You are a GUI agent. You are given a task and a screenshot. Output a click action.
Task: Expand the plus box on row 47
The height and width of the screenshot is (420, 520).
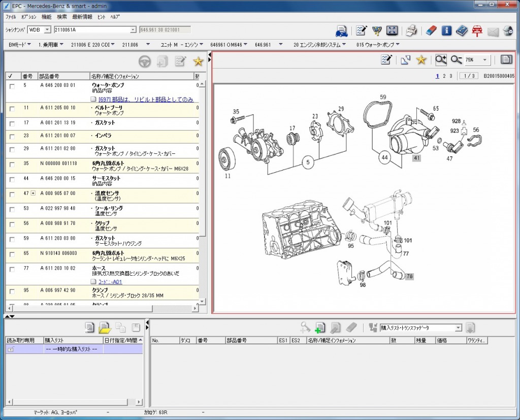pos(33,193)
